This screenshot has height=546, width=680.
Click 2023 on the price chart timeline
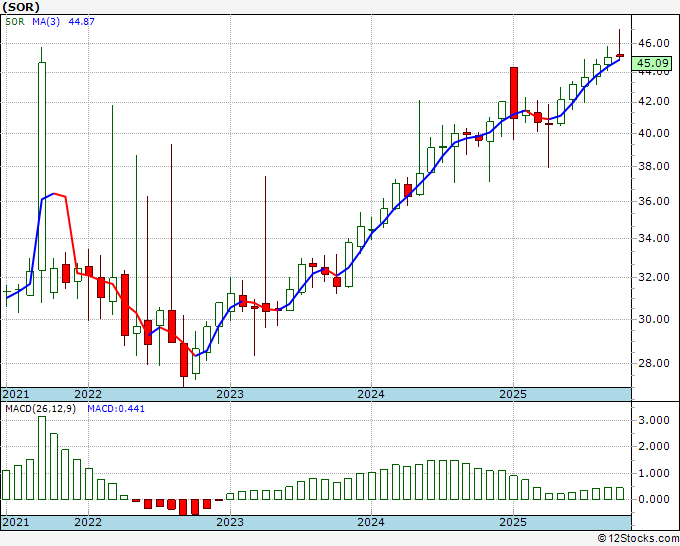[x=230, y=394]
